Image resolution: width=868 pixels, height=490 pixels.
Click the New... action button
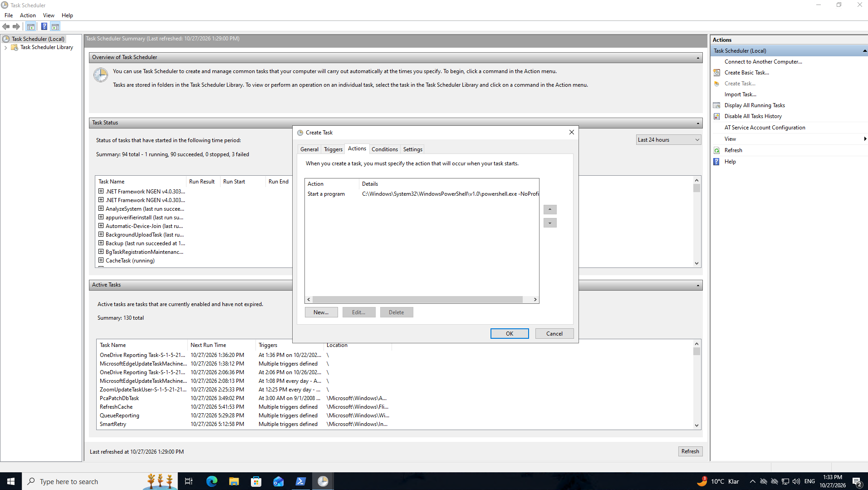tap(321, 312)
